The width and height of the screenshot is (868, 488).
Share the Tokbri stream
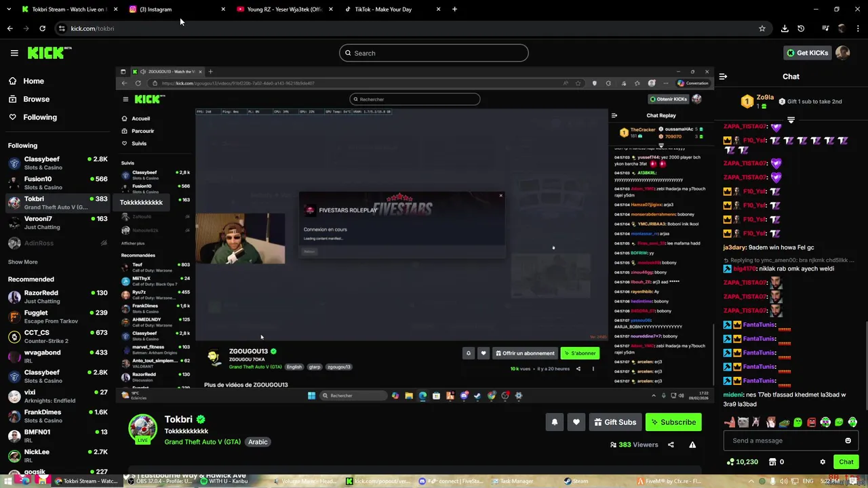[x=671, y=445]
